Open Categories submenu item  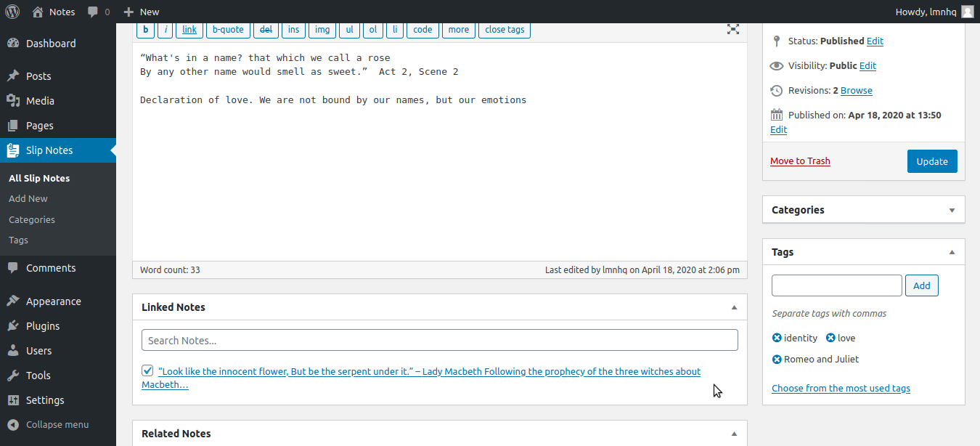coord(32,219)
